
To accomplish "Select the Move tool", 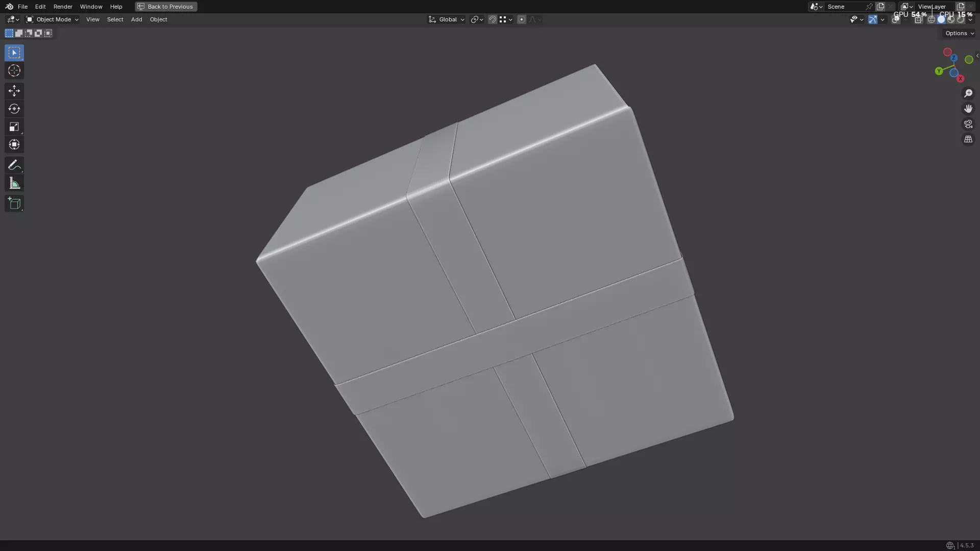I will (x=14, y=91).
